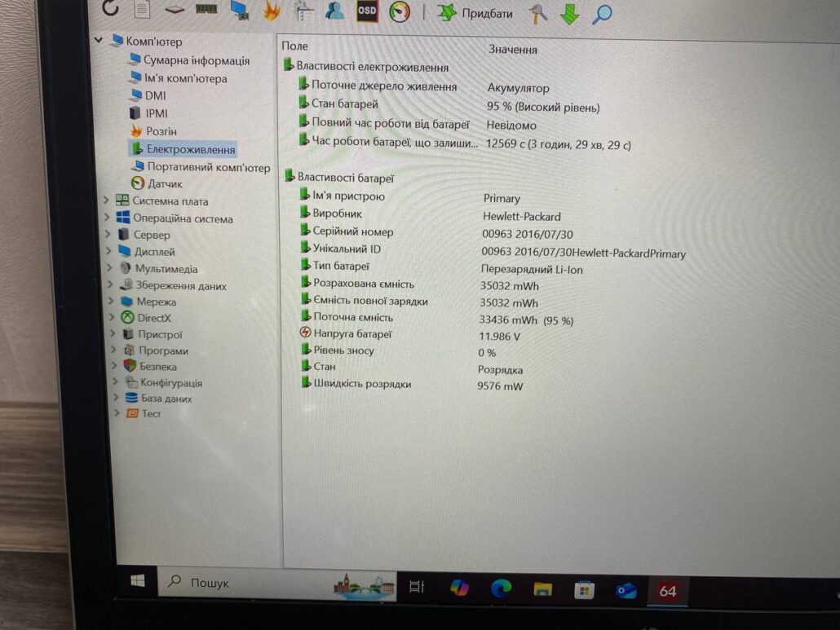Expand the Системна плата node

pos(105,200)
